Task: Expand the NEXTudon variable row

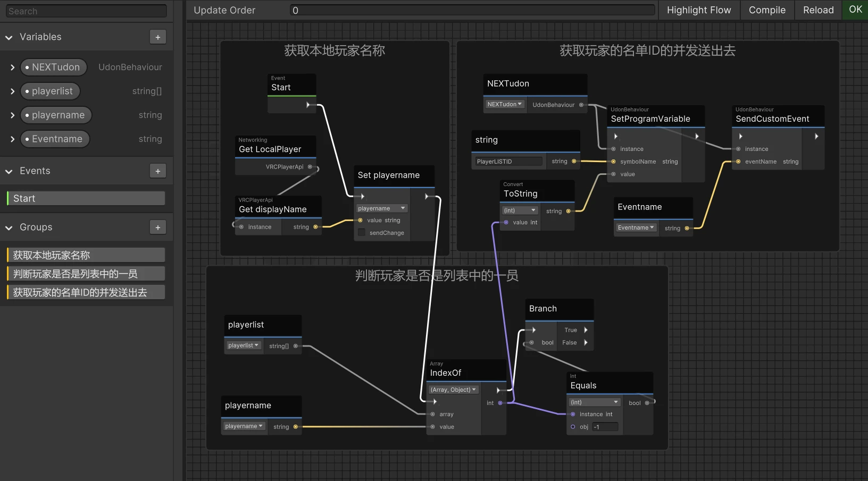Action: pos(12,67)
